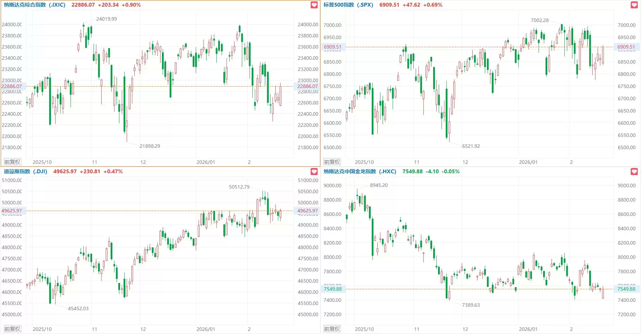Image resolution: width=644 pixels, height=334 pixels.
Task: Click the heart icon on the Nasdaq Composite chart
Action: pos(314,5)
